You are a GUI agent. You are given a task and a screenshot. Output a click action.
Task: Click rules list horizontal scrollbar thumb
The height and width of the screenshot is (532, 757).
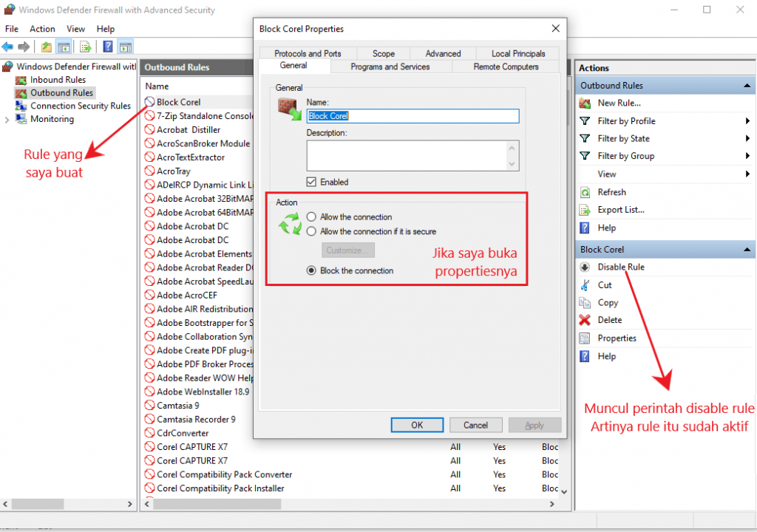point(217,504)
